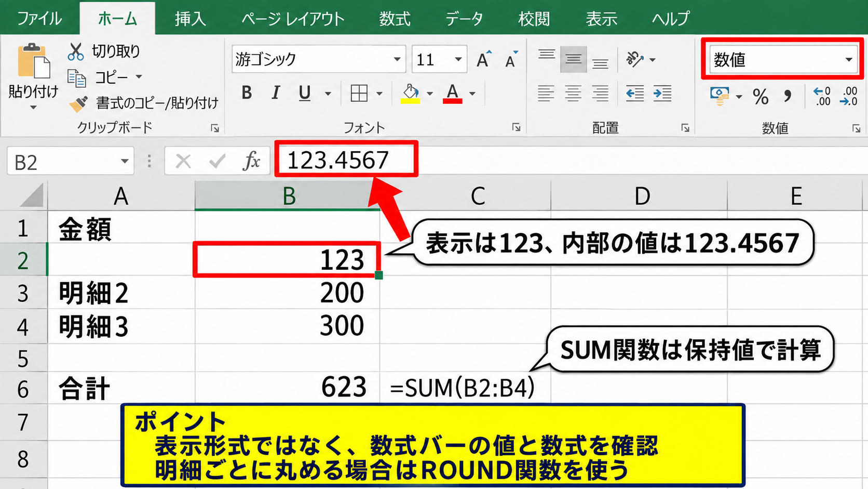
Task: Align cell text to the right
Action: 600,94
